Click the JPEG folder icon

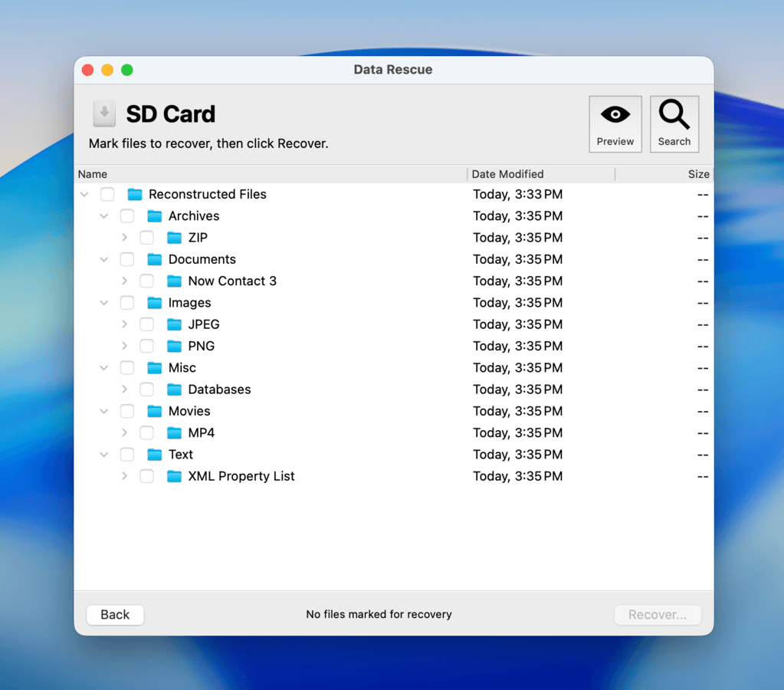(174, 324)
